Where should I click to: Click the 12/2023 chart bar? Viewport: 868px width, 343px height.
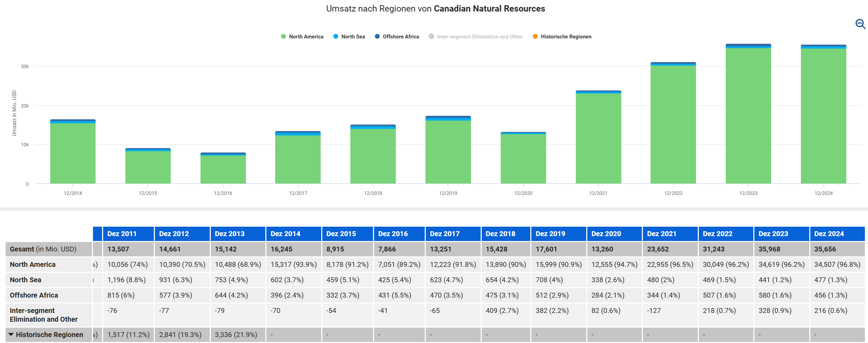point(748,115)
